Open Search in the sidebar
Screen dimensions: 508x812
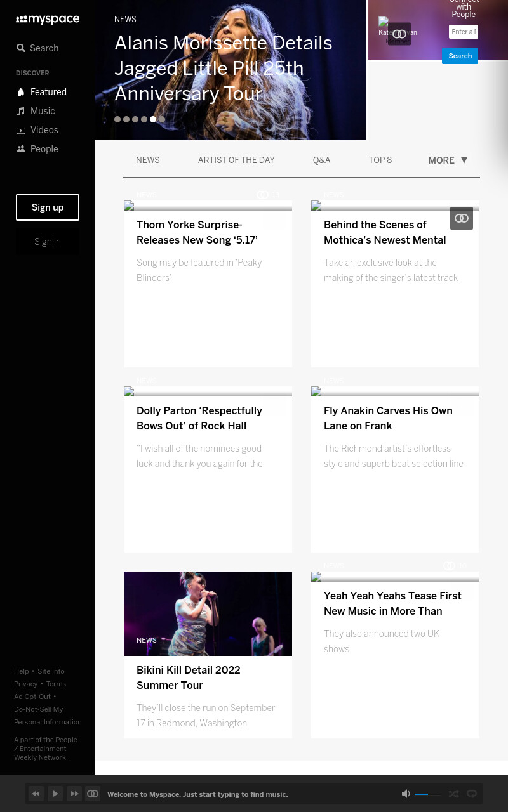[x=37, y=48]
